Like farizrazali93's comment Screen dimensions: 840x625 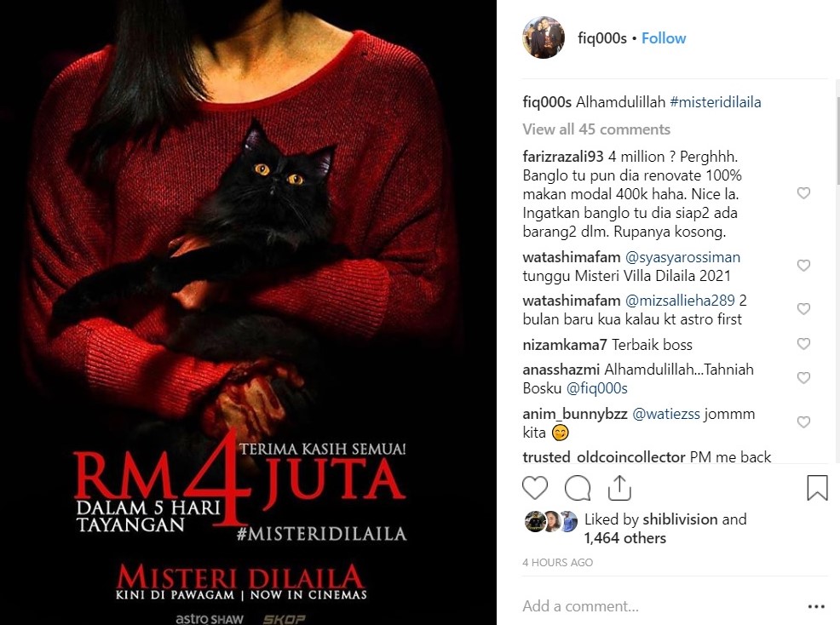(x=803, y=193)
